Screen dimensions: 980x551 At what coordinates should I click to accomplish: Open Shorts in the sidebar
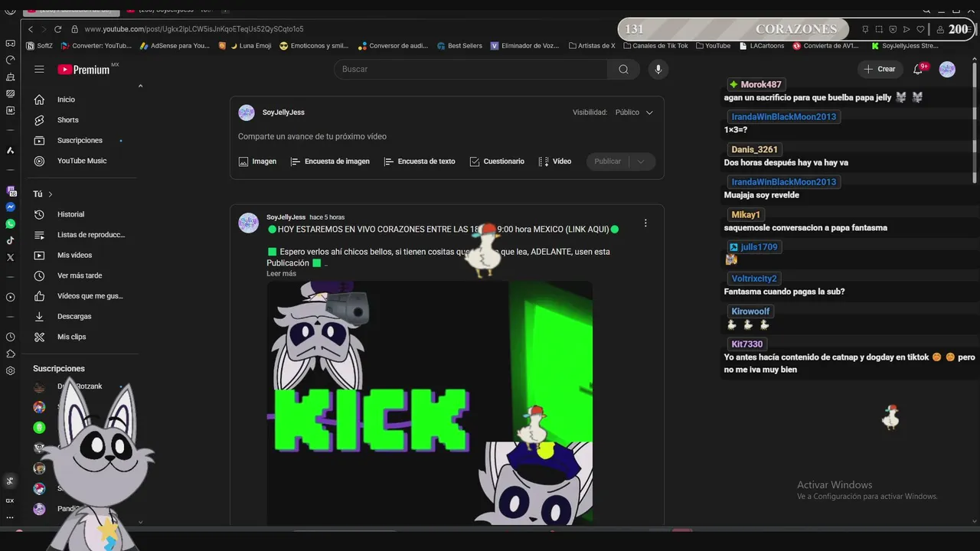(x=67, y=120)
